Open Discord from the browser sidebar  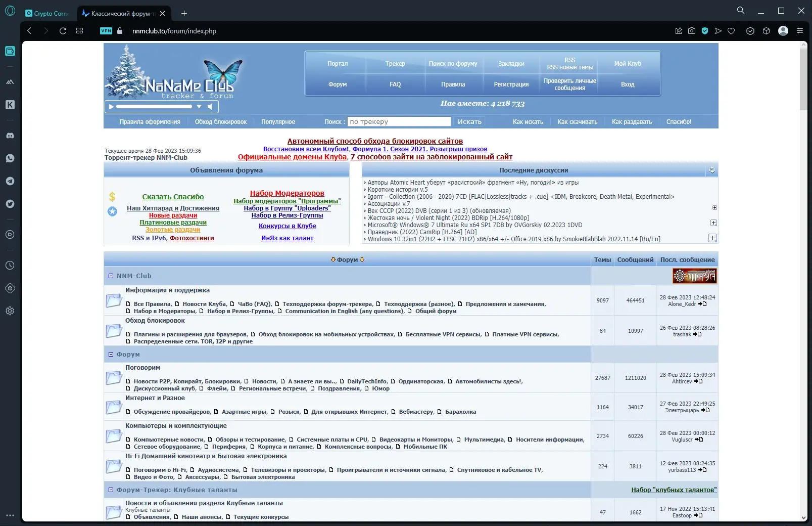(x=10, y=136)
